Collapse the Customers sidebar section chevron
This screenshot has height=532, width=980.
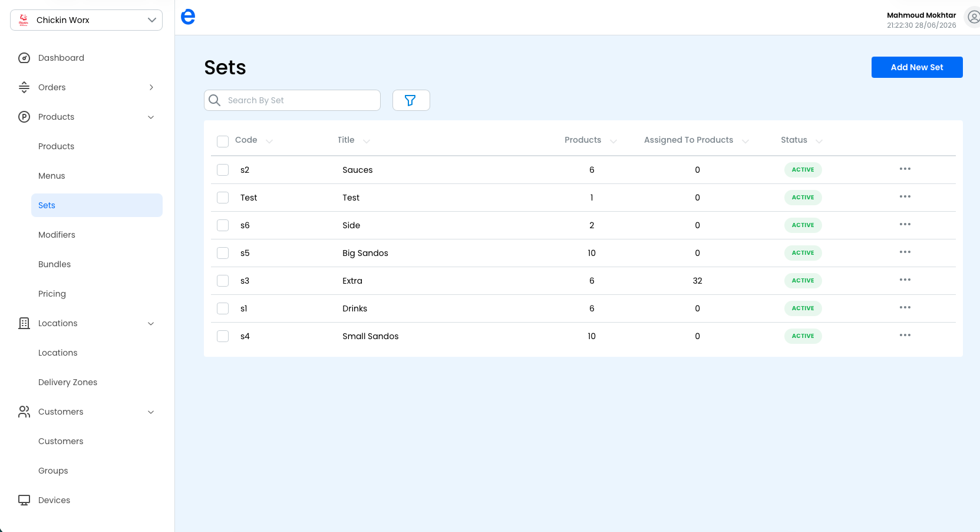pos(151,412)
